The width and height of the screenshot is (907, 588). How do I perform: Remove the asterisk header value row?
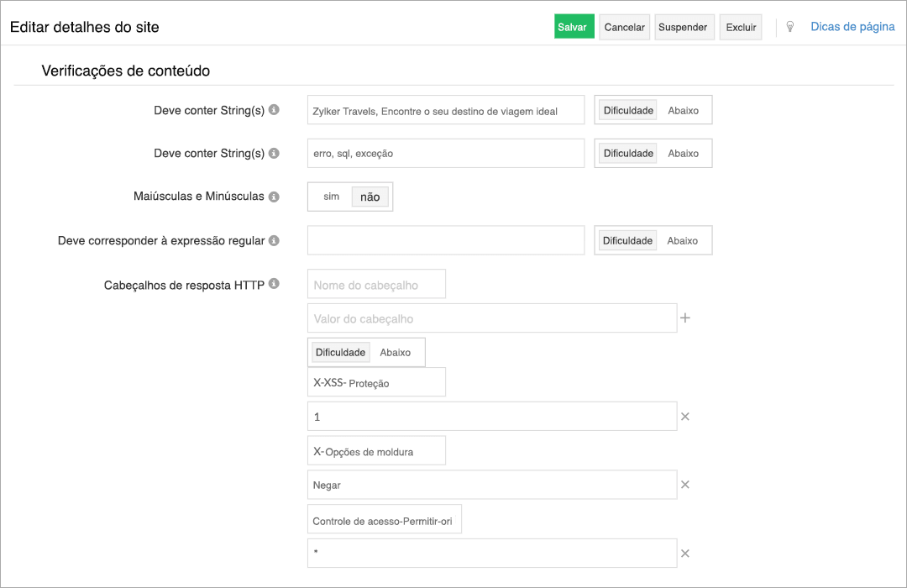[684, 553]
